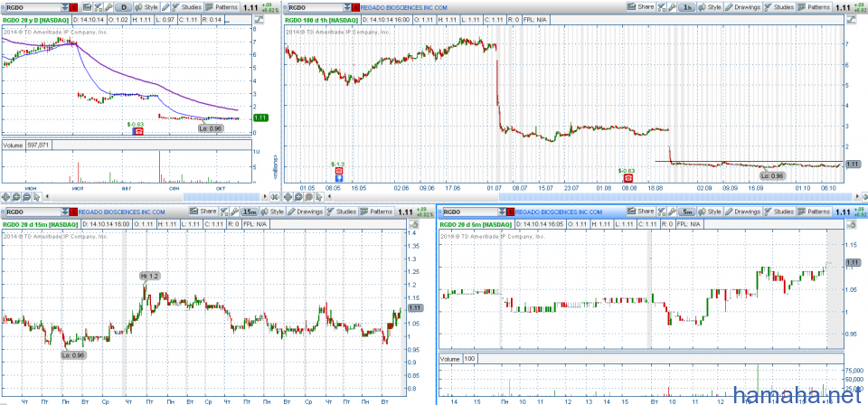This screenshot has width=868, height=405.
Task: Click zoom-in icon under daily chart
Action: [16, 197]
